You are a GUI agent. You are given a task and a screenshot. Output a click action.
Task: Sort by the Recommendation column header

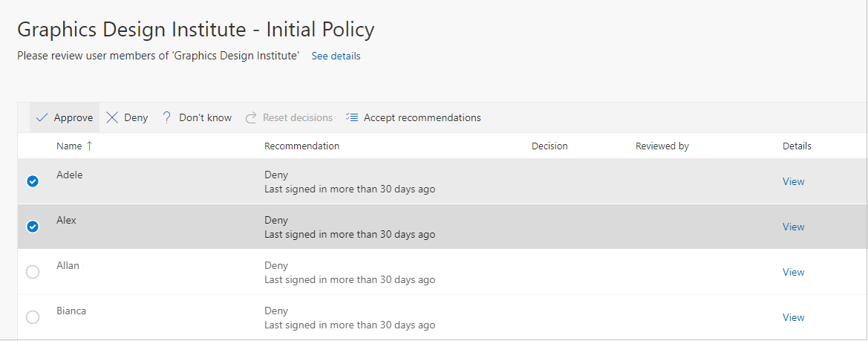point(301,146)
